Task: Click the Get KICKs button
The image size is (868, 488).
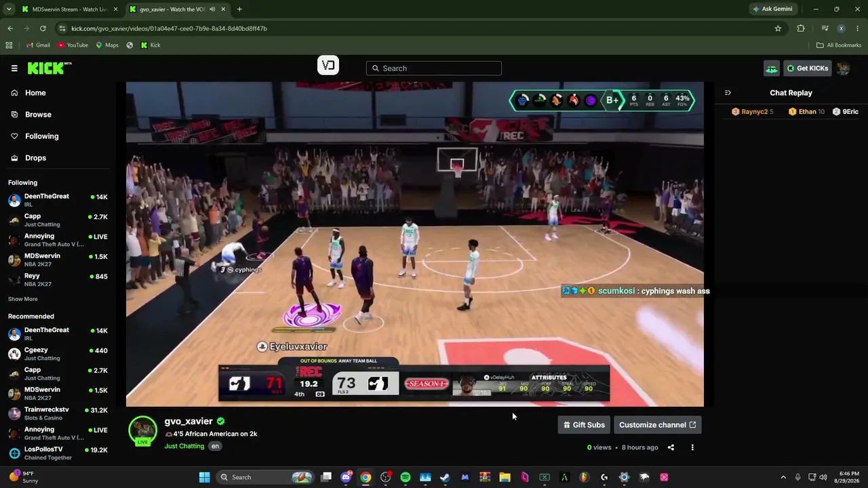Action: click(808, 68)
